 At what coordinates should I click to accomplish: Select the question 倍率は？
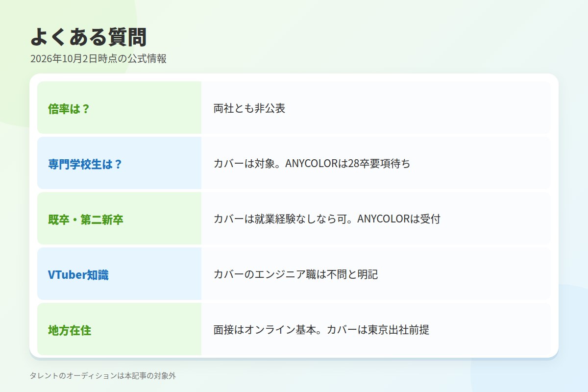pyautogui.click(x=69, y=109)
